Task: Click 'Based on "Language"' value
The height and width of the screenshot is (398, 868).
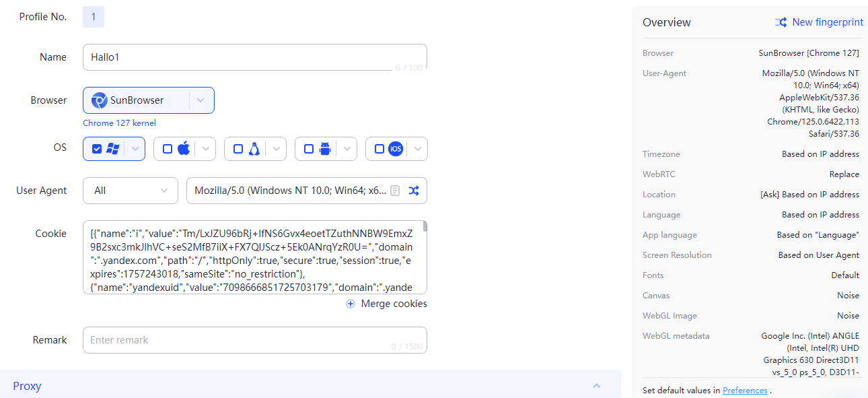Action: [x=818, y=235]
